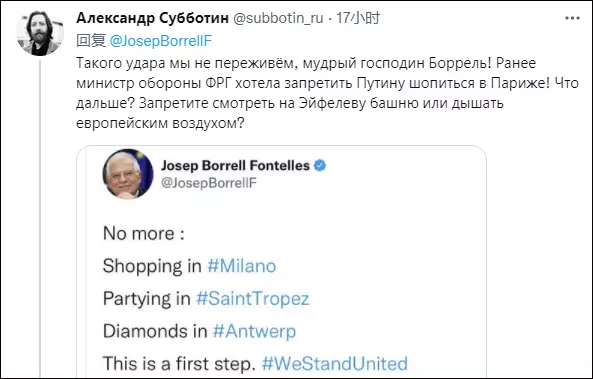Click Александр Субботин's profile avatar
This screenshot has width=593, height=379.
pyautogui.click(x=40, y=34)
